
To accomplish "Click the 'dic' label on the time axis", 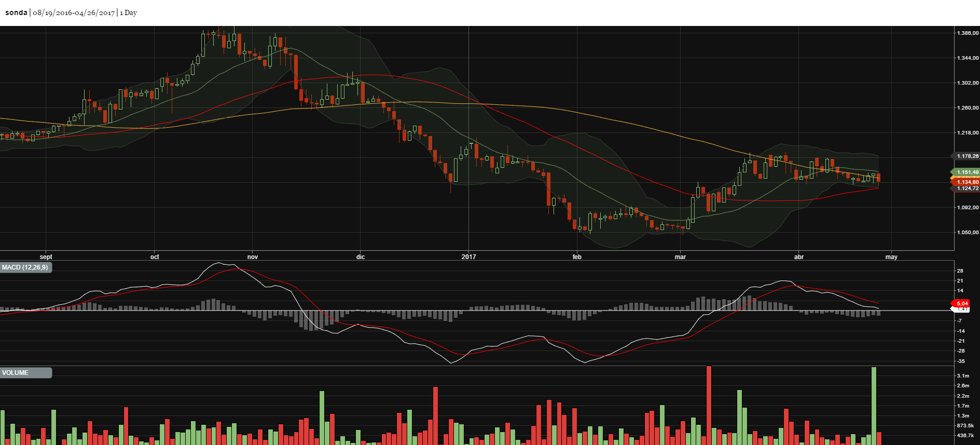I will 361,257.
